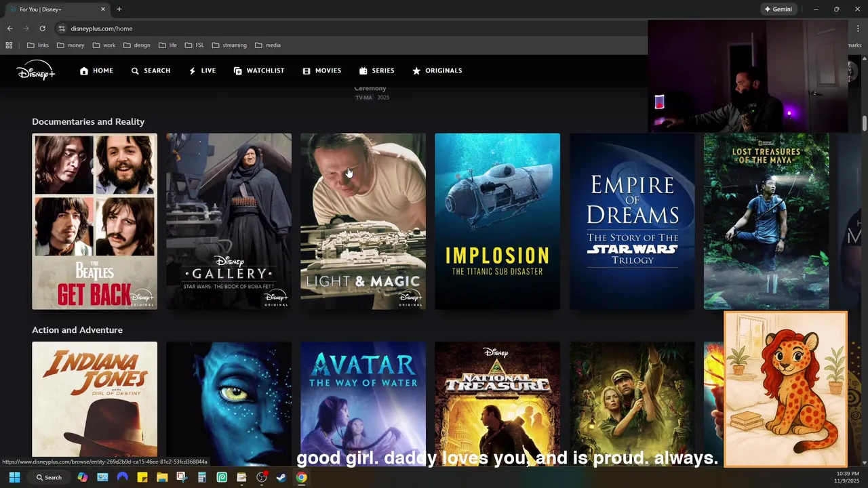The width and height of the screenshot is (868, 488).
Task: Open the Light & Magic poster
Action: point(363,221)
